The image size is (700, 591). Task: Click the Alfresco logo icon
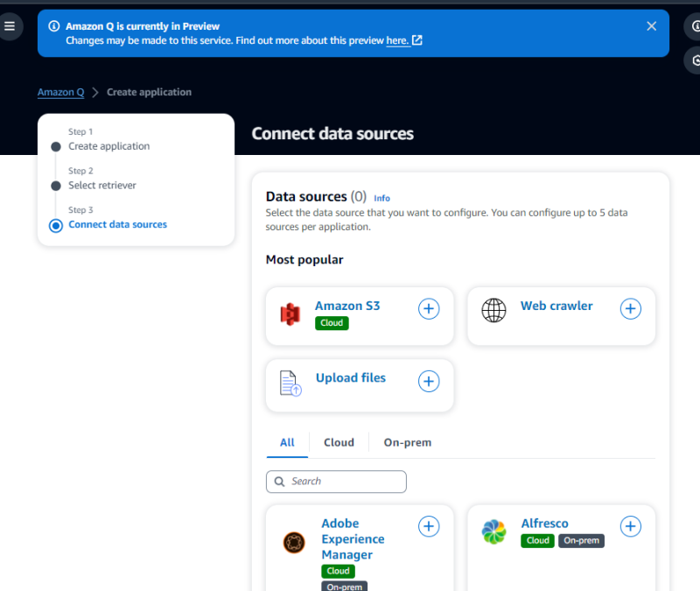pos(493,531)
